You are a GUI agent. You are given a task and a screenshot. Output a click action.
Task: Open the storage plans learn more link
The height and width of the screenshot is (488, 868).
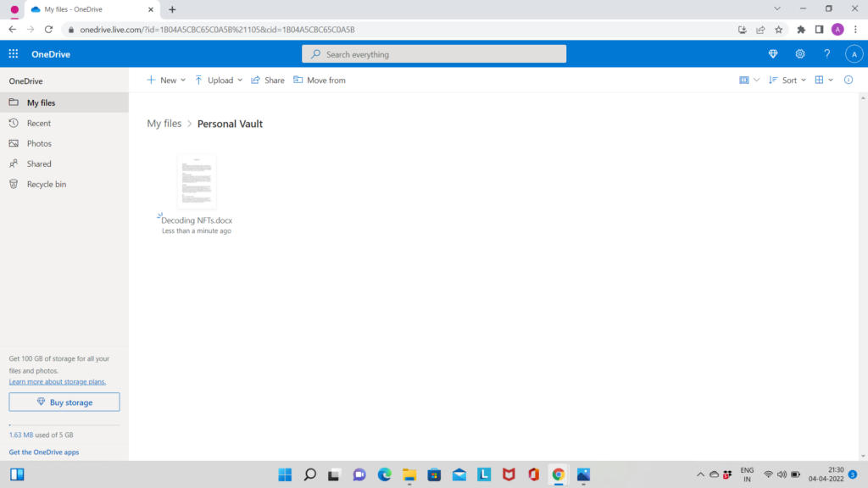coord(57,381)
